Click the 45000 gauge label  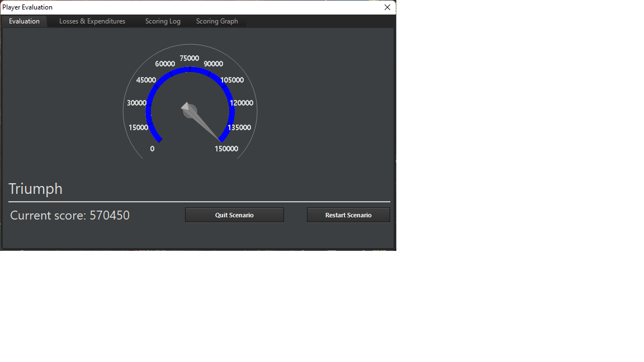(145, 80)
